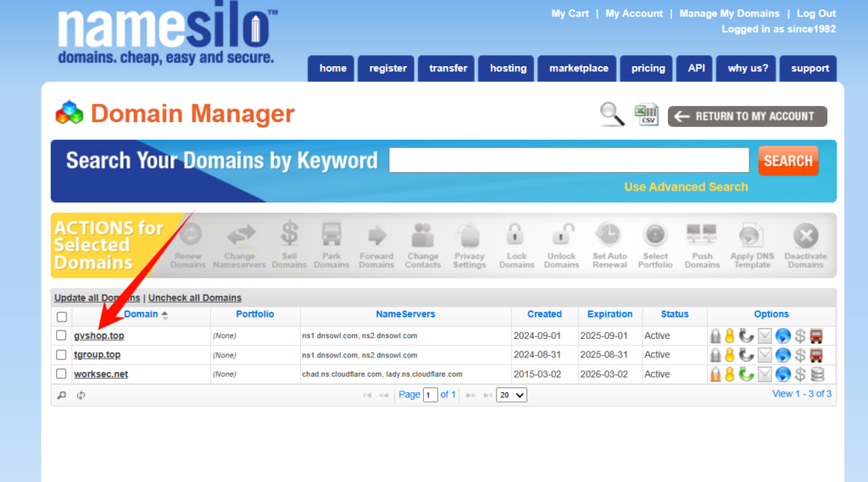The height and width of the screenshot is (482, 868).
Task: Click Lock Domains padlock icon
Action: (515, 234)
